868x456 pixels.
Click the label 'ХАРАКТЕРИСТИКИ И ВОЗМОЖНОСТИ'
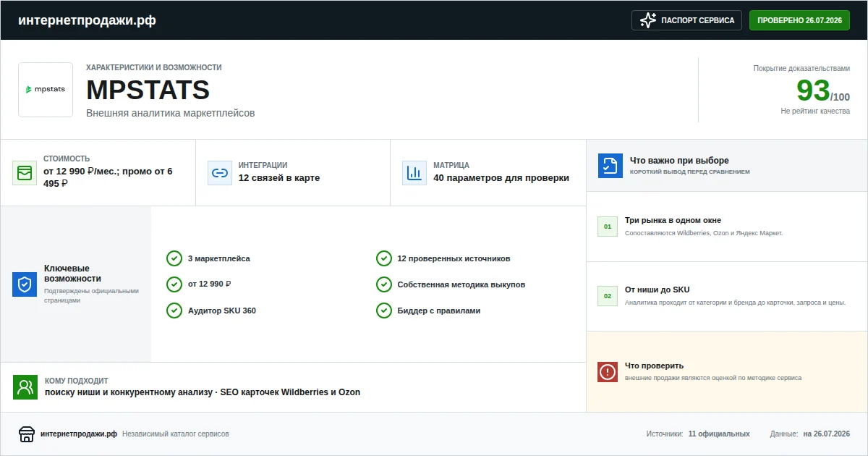pos(154,67)
